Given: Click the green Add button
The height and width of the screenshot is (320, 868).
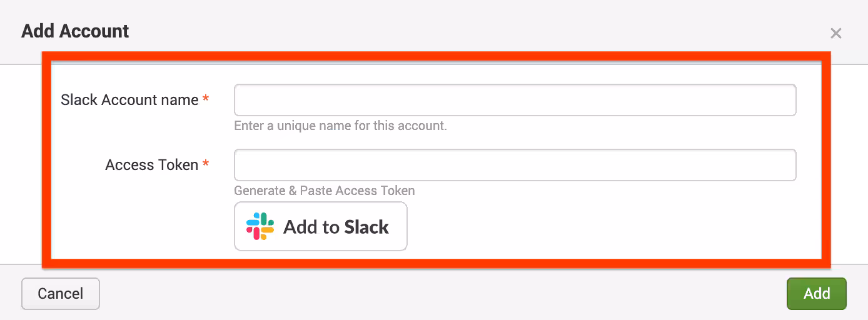Looking at the screenshot, I should [x=816, y=294].
